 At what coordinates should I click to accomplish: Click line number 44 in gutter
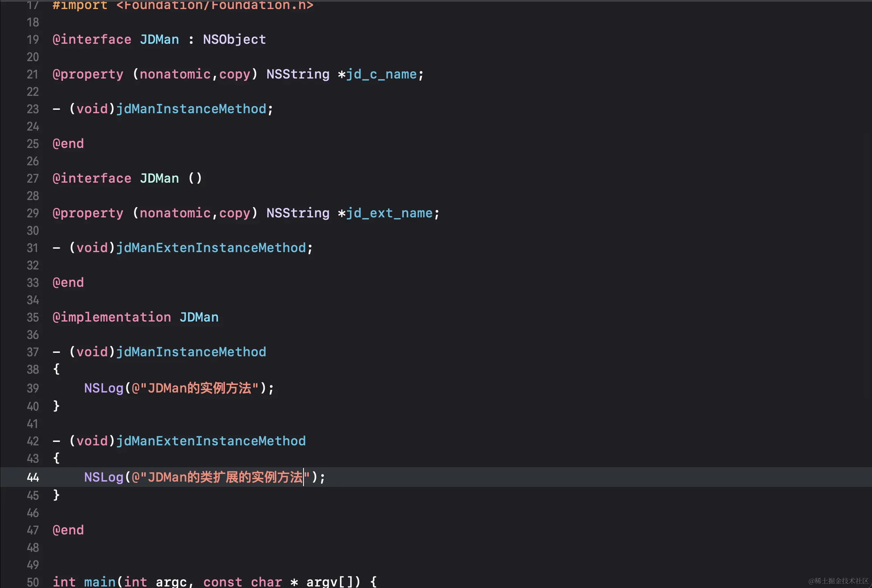coord(33,477)
